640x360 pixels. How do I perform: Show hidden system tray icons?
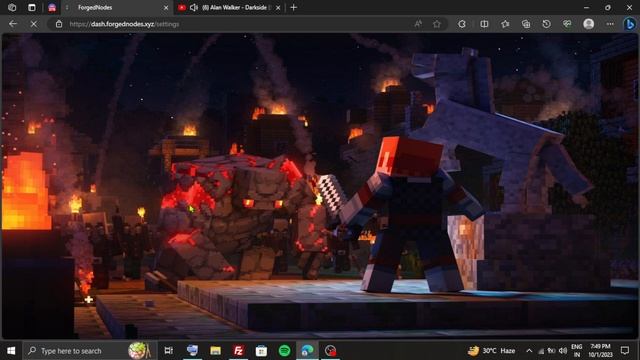tap(529, 351)
